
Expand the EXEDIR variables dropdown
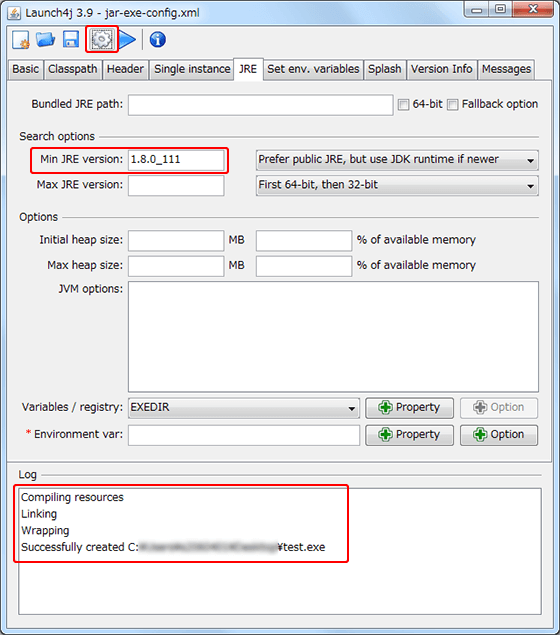[244, 408]
